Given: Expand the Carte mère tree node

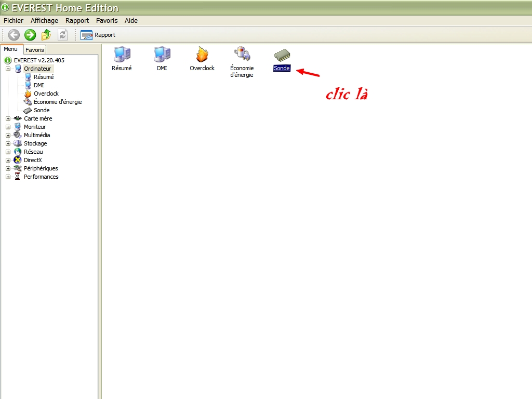Looking at the screenshot, I should (8, 118).
